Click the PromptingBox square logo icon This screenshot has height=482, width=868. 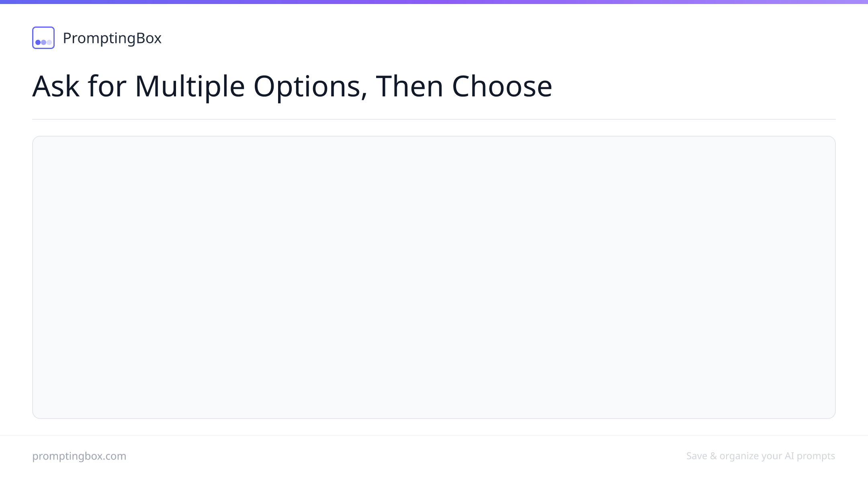click(43, 38)
